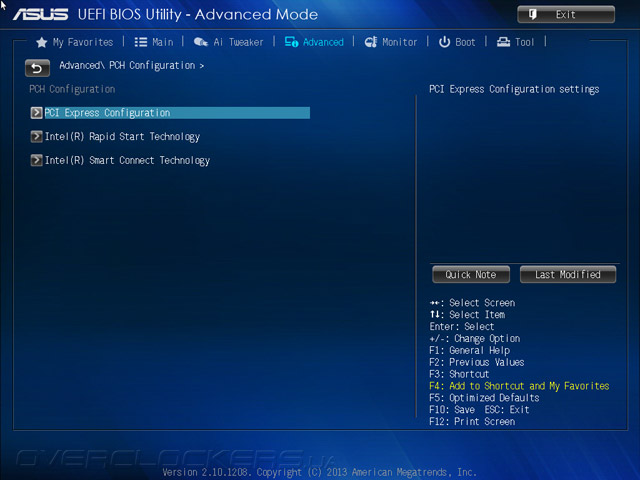The width and height of the screenshot is (640, 480).
Task: Click the 'F3: Shortcut' hint
Action: 459,374
